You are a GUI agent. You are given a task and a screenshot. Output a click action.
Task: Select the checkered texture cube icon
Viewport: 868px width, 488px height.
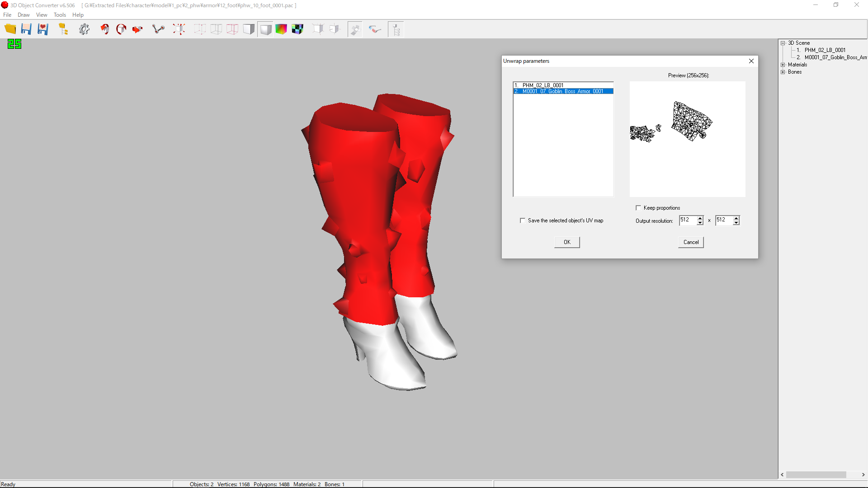click(x=297, y=29)
